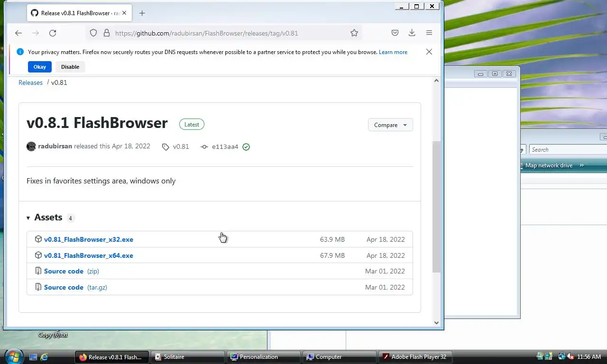
Task: Expand toolbar overflow chevron in Computer window
Action: [582, 165]
